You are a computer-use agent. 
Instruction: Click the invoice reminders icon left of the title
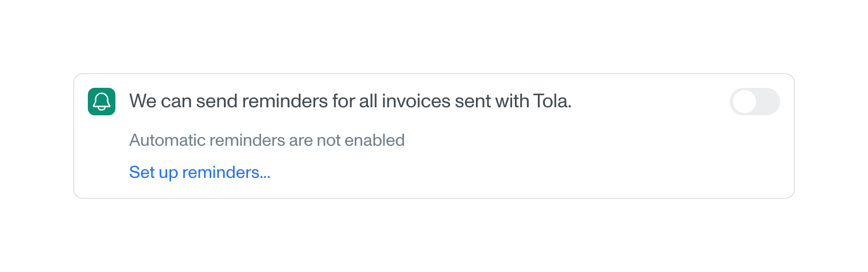pos(102,102)
